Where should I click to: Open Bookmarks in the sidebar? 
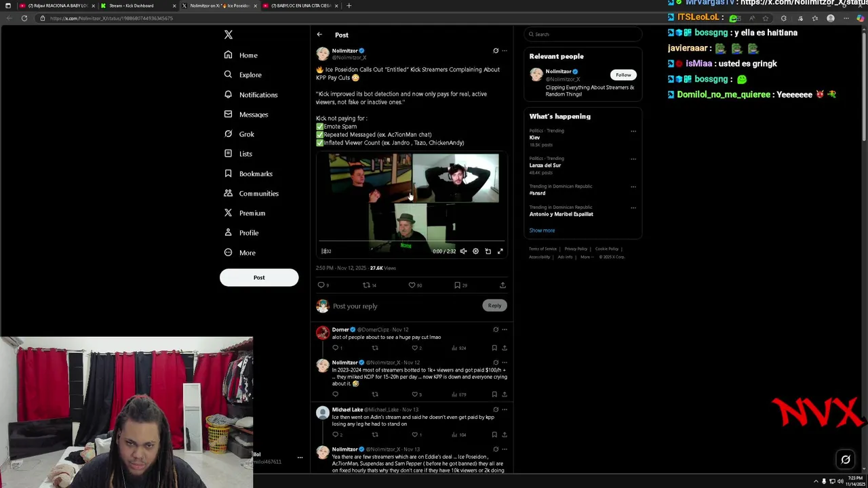248,174
